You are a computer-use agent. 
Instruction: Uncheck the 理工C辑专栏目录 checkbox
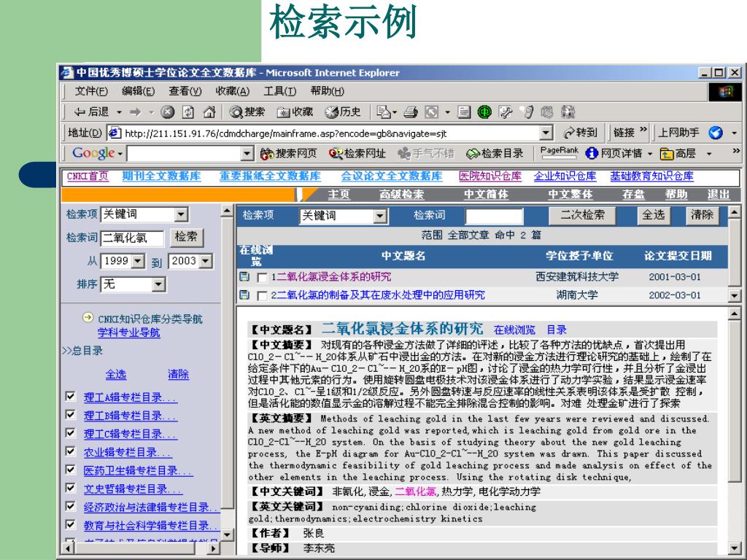click(71, 433)
